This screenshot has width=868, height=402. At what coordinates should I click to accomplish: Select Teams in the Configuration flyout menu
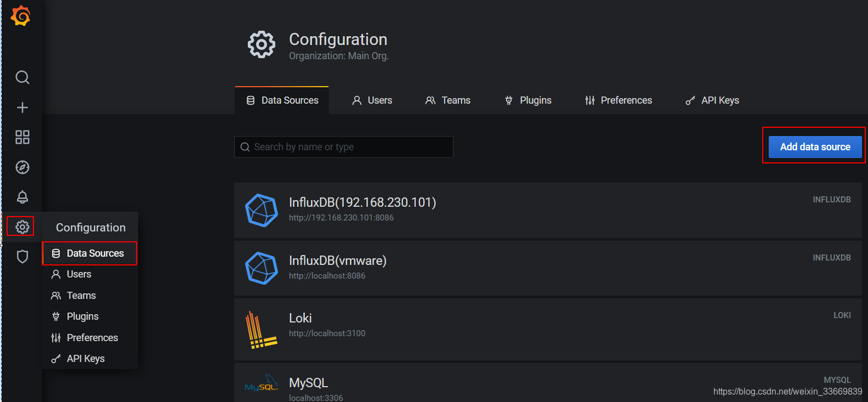[x=89, y=296]
